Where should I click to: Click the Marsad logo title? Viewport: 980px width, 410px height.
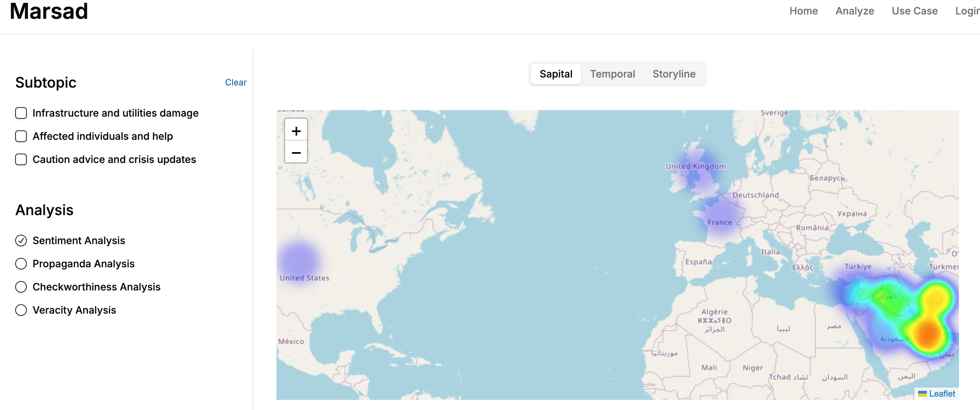click(x=49, y=11)
